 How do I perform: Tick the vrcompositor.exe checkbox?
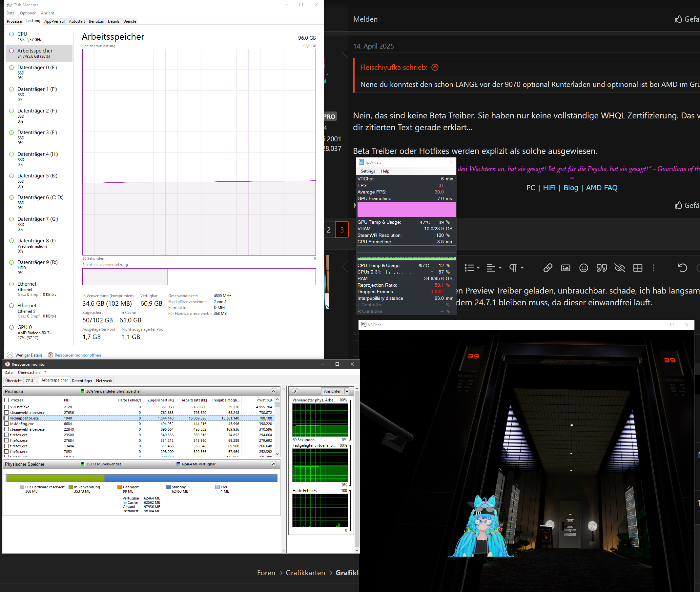(x=6, y=418)
